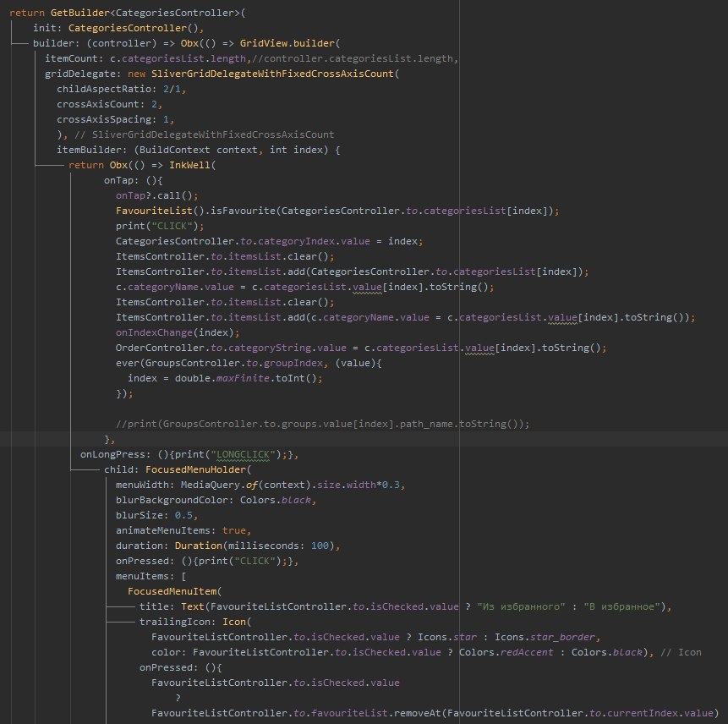Viewport: 728px width, 724px height.
Task: Click the 'onLongPress:' callback label
Action: (116, 455)
